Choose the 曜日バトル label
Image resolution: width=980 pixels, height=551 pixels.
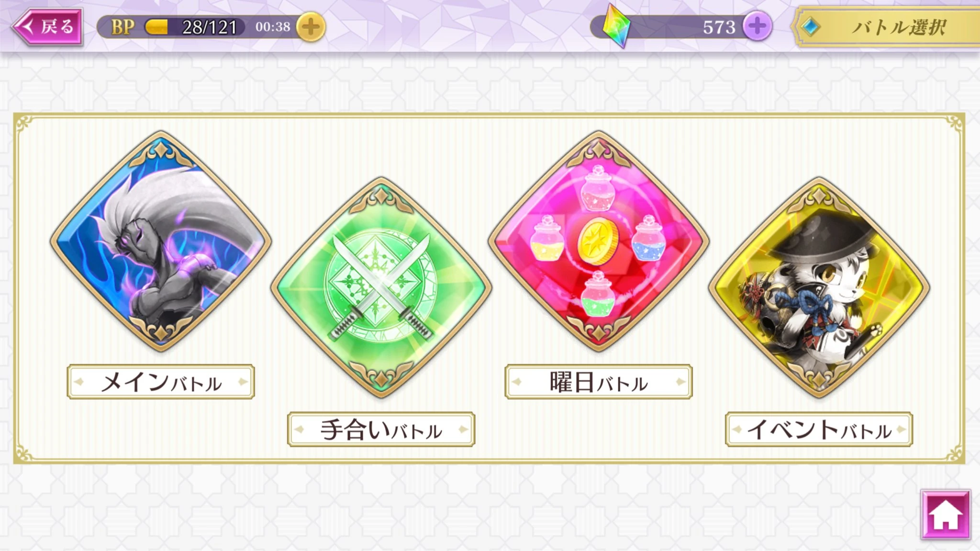[x=599, y=382]
